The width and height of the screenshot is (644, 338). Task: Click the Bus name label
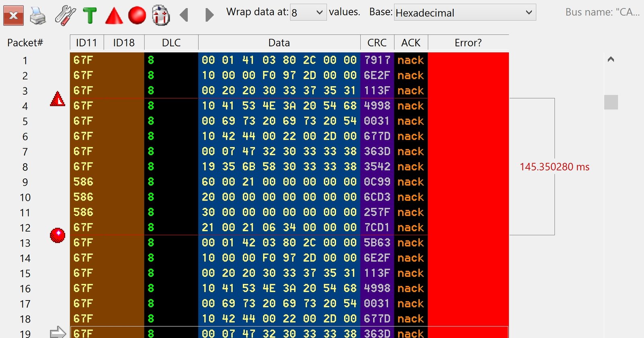[x=603, y=12]
